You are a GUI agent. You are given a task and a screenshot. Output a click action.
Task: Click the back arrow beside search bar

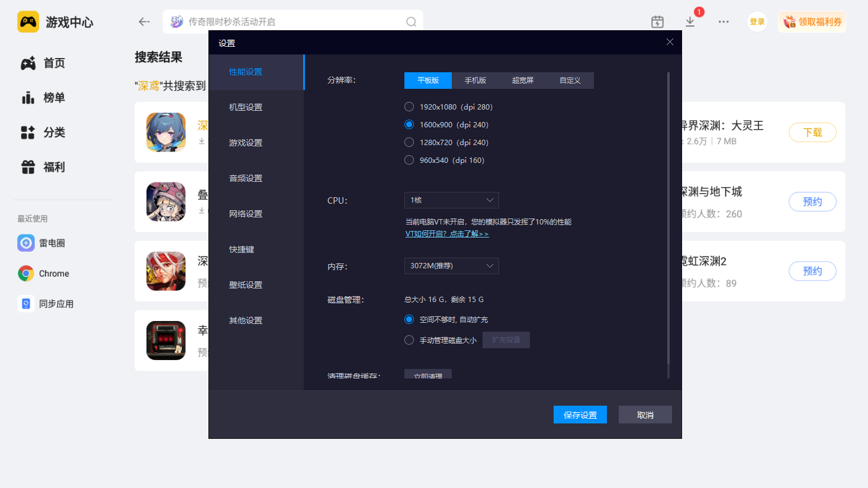click(x=144, y=22)
